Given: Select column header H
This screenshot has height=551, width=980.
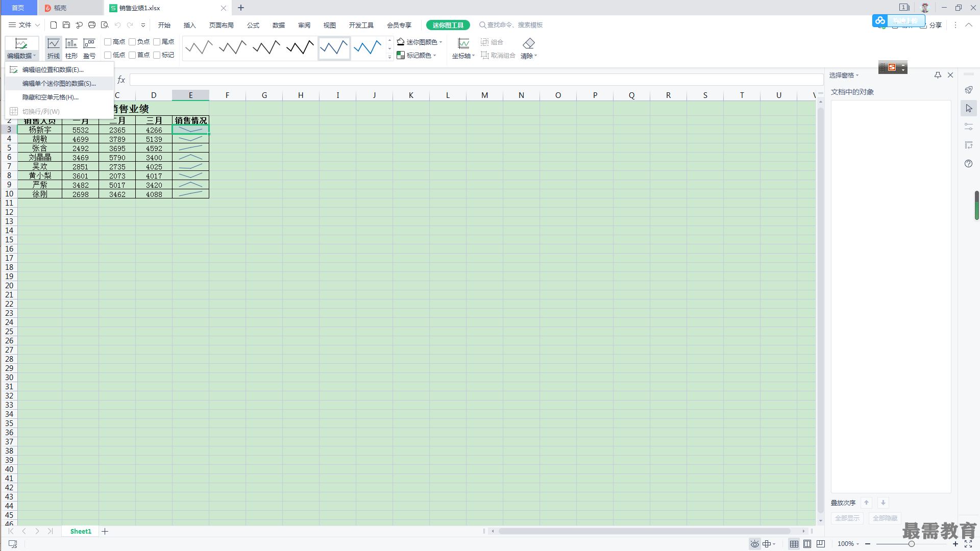Looking at the screenshot, I should [301, 95].
